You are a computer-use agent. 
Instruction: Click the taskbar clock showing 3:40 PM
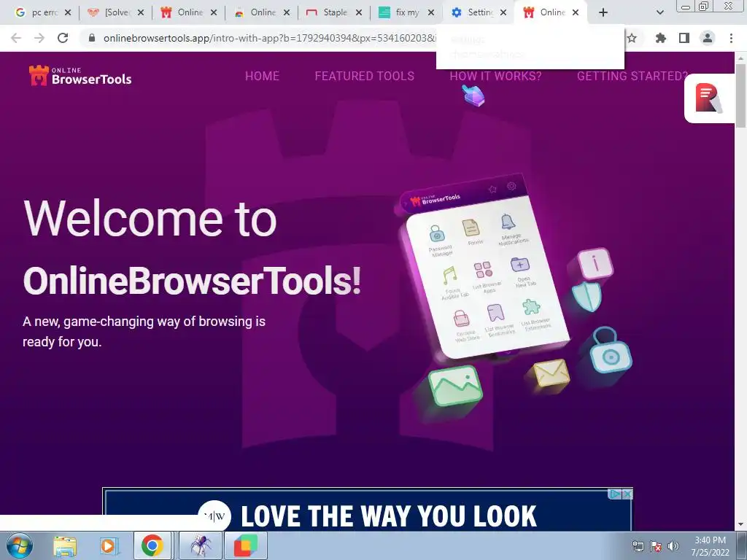[711, 546]
